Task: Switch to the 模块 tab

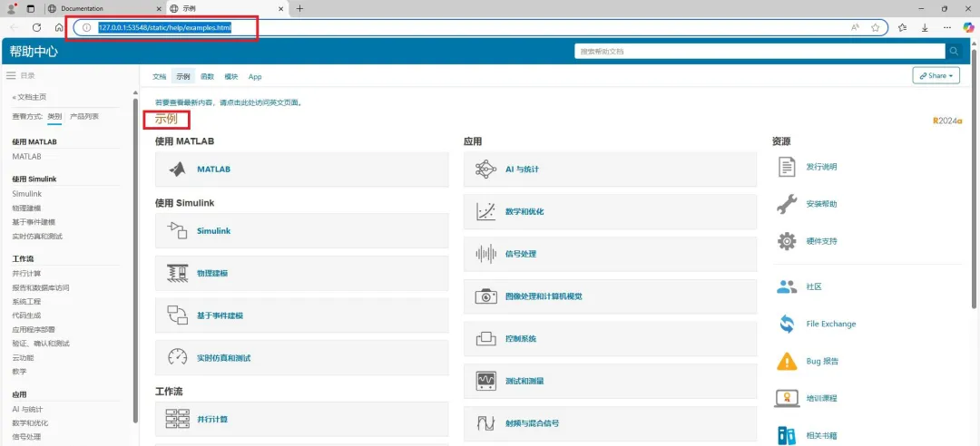Action: point(230,76)
